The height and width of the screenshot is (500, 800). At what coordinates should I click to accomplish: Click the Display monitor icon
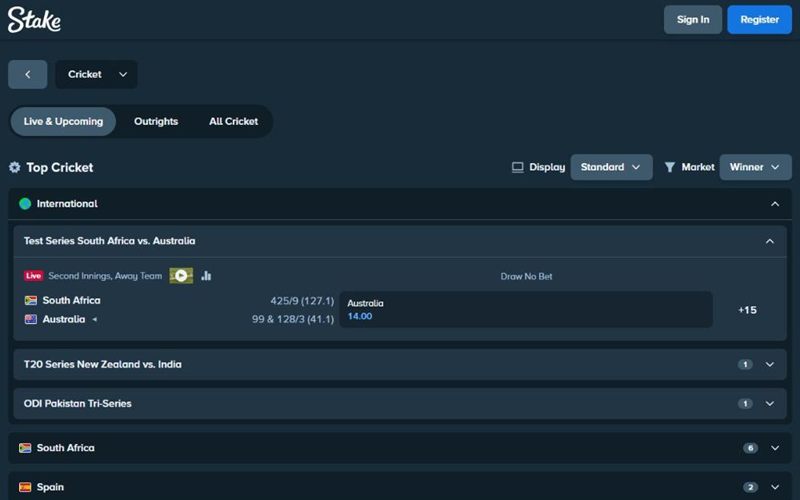click(x=517, y=167)
